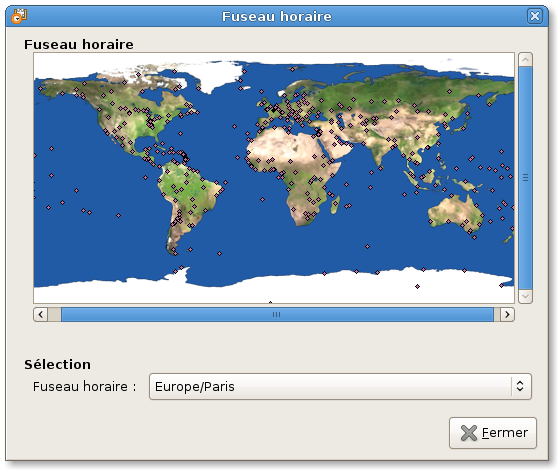This screenshot has height=470, width=558.
Task: Click the left arrow of horizontal scrollbar
Action: pyautogui.click(x=41, y=315)
